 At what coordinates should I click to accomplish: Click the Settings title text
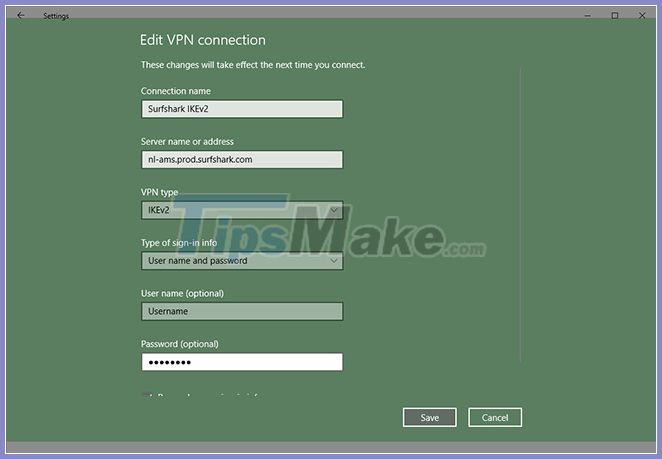coord(56,16)
